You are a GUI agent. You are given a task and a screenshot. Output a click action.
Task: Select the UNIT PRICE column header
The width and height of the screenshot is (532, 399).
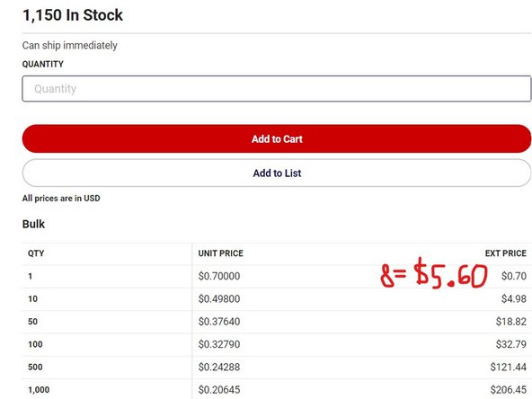[x=220, y=253]
